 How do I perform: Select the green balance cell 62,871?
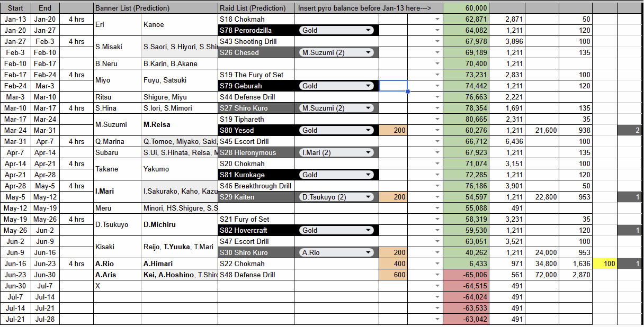click(x=466, y=19)
